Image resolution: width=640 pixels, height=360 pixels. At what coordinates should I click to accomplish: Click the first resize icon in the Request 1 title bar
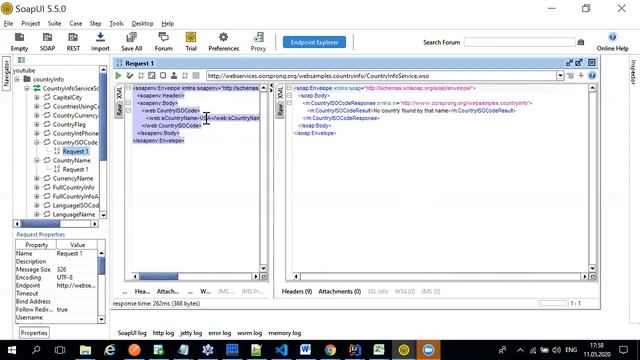pyautogui.click(x=569, y=62)
